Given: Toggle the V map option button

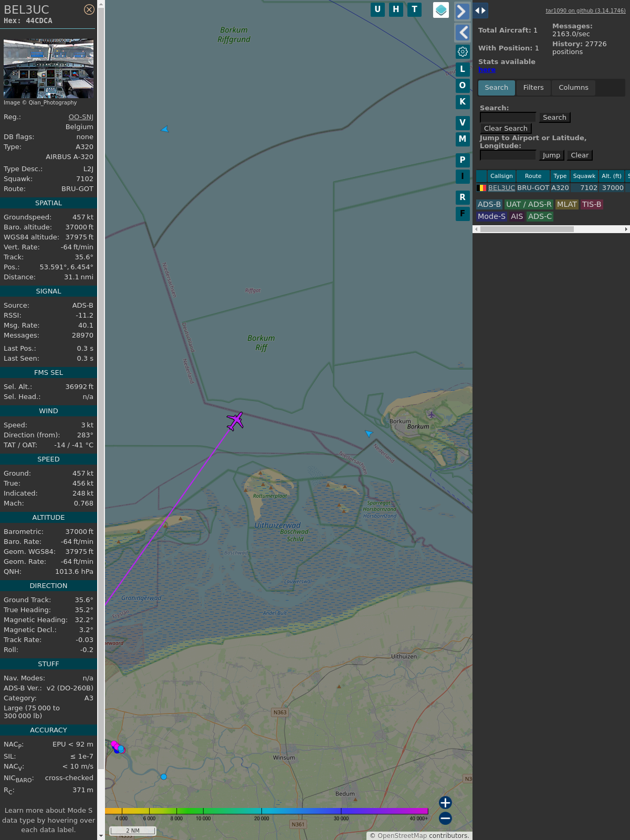Looking at the screenshot, I should pyautogui.click(x=463, y=123).
